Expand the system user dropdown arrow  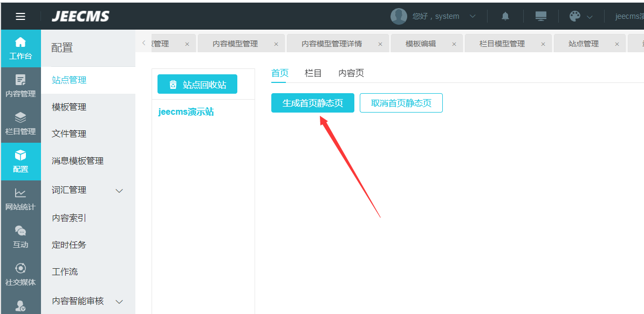pos(472,16)
